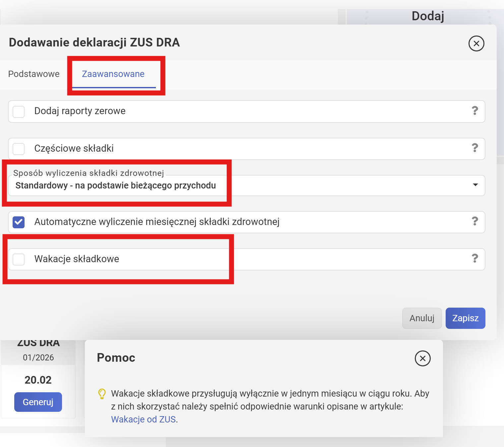
Task: Click the 'Standardowy - na podstawie bieżącego przychodu' value
Action: 116,186
